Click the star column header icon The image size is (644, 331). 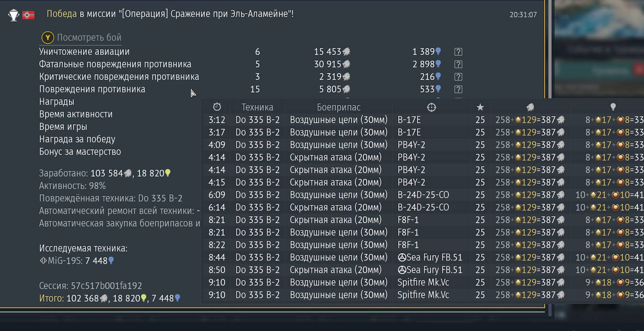pos(480,107)
